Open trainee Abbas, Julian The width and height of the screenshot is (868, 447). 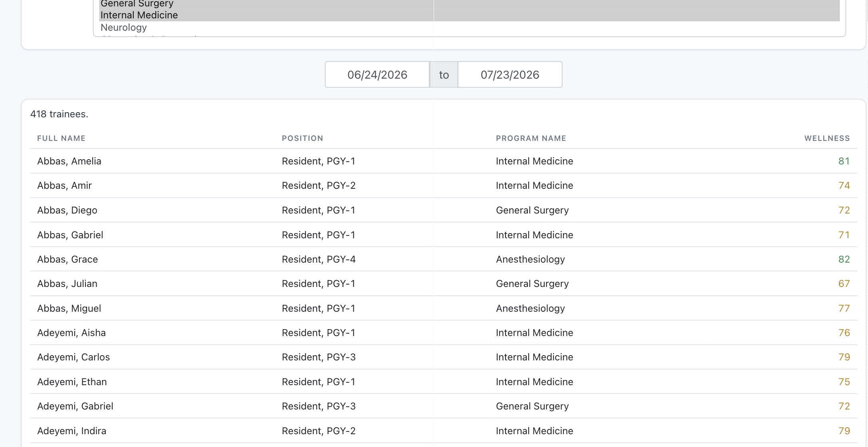point(67,284)
